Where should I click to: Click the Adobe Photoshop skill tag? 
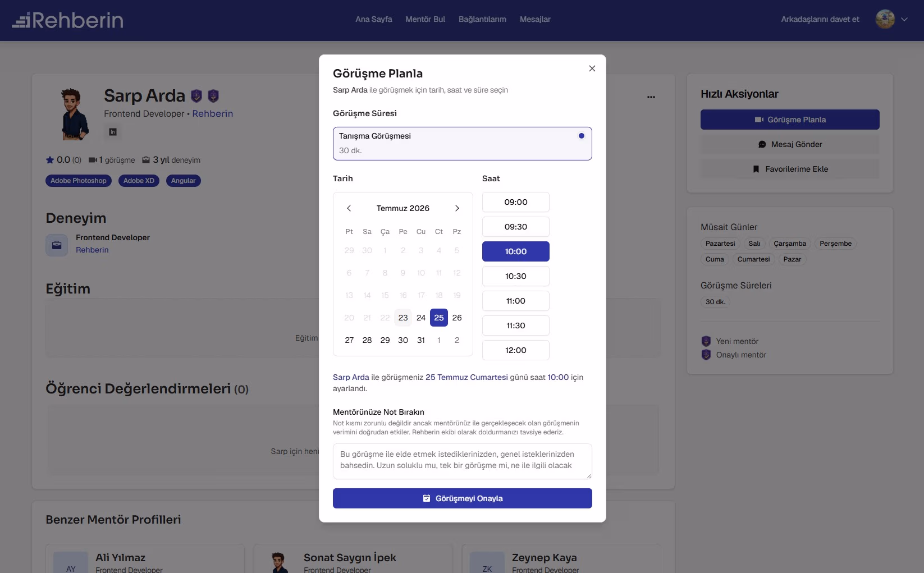click(x=79, y=181)
